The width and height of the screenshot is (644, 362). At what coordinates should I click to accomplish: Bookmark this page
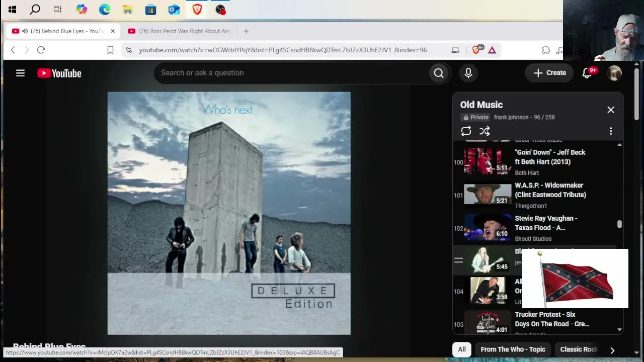(110, 50)
